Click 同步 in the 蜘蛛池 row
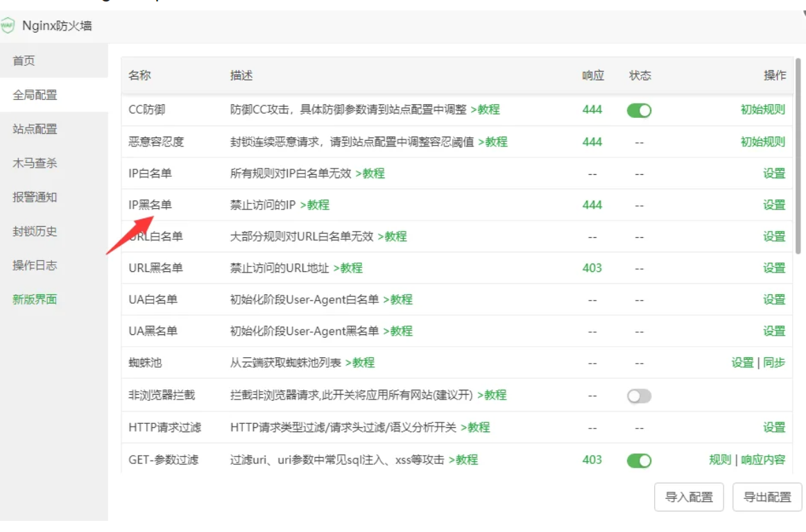This screenshot has width=806, height=532. (774, 363)
